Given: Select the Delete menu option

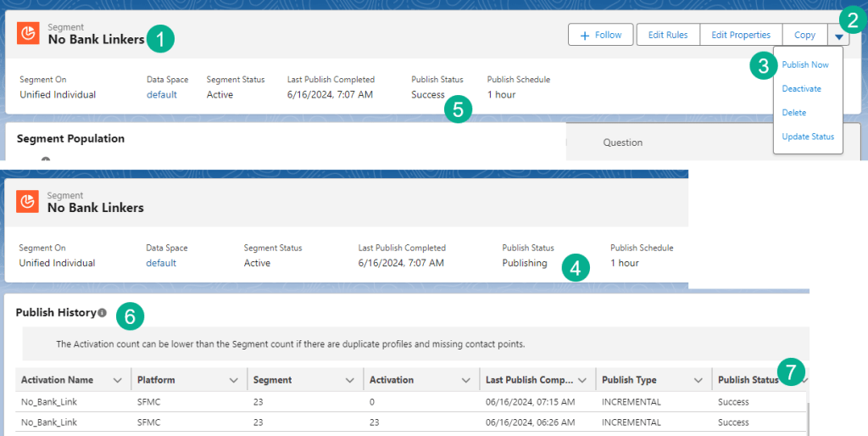Looking at the screenshot, I should pyautogui.click(x=793, y=113).
